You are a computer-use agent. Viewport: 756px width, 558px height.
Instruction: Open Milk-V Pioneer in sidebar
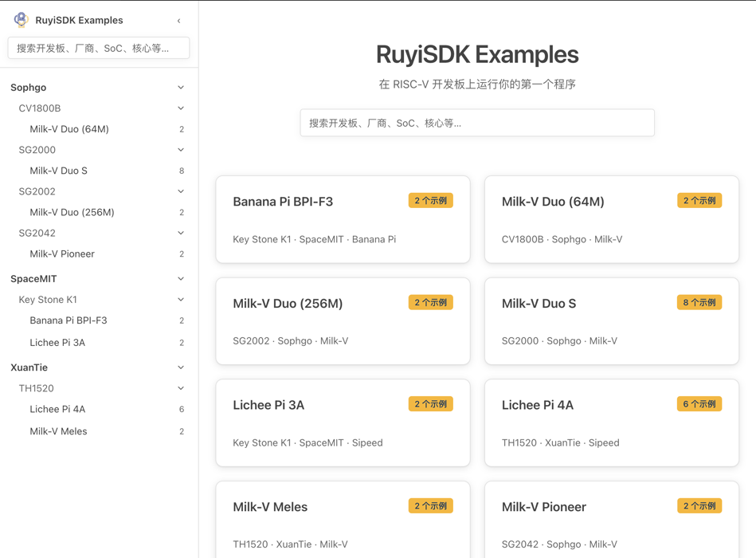point(62,254)
